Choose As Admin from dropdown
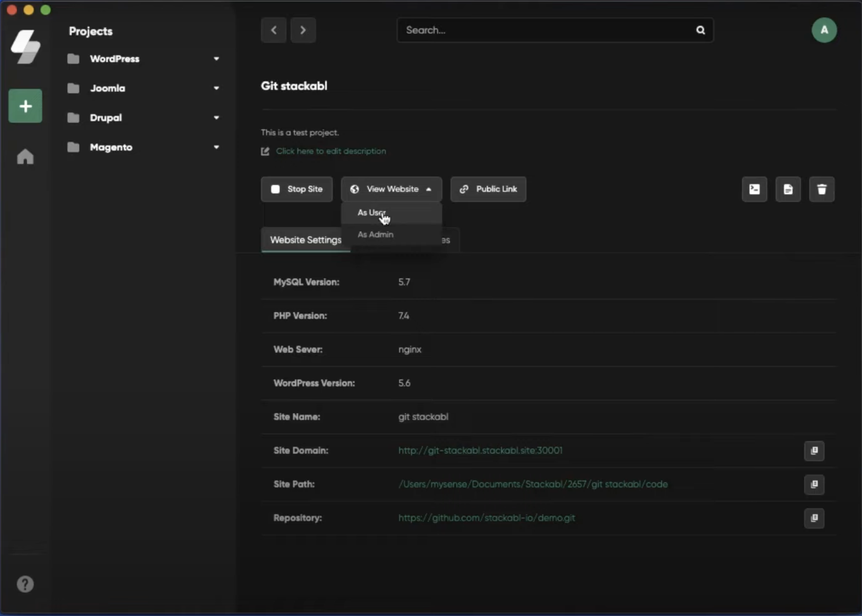Viewport: 862px width, 616px height. pyautogui.click(x=375, y=234)
